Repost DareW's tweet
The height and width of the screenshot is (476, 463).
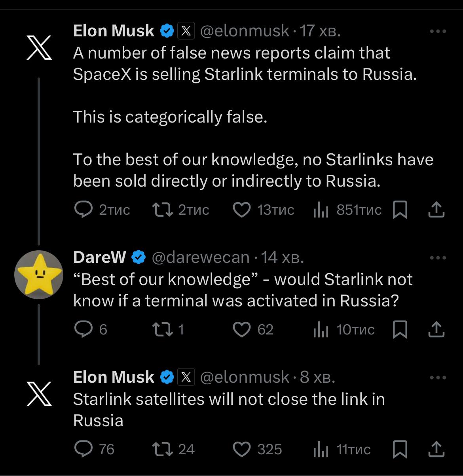[x=163, y=330]
